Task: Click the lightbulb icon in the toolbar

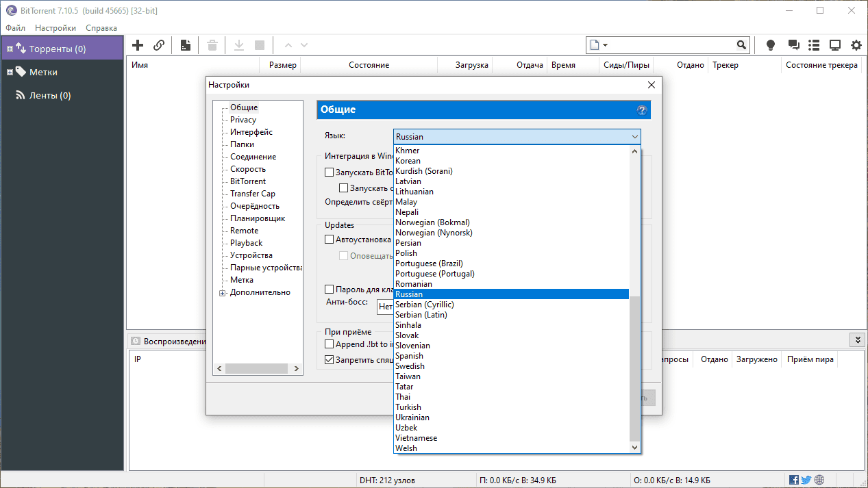Action: (x=771, y=45)
